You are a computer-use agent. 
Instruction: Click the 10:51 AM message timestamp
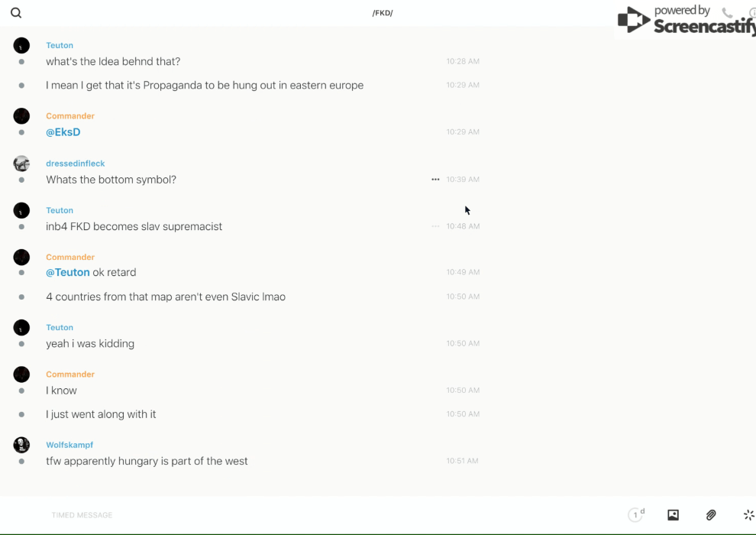(463, 462)
